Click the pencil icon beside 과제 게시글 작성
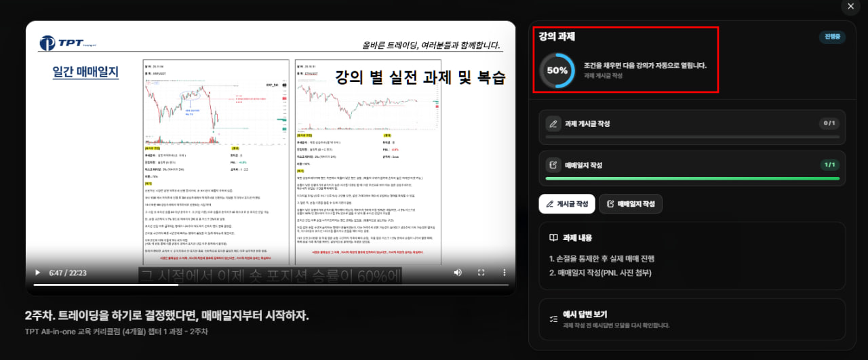Viewport: 868px width, 360px height. coord(553,123)
